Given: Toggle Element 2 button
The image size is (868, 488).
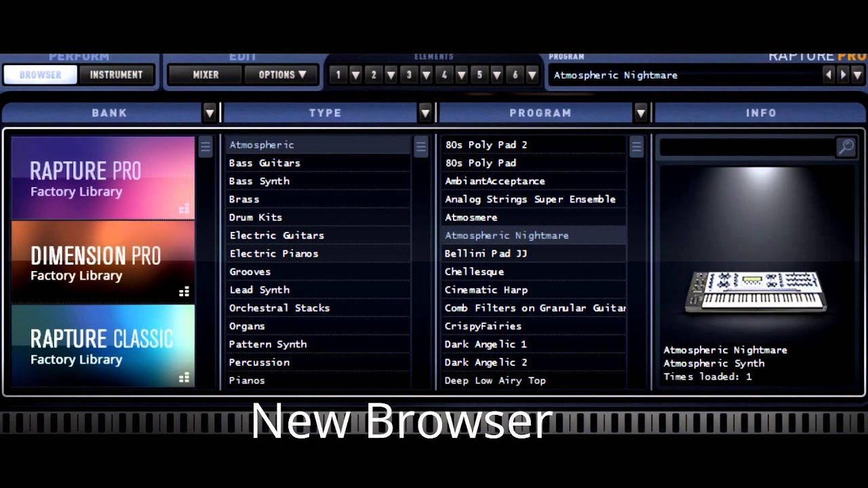Looking at the screenshot, I should pos(374,75).
